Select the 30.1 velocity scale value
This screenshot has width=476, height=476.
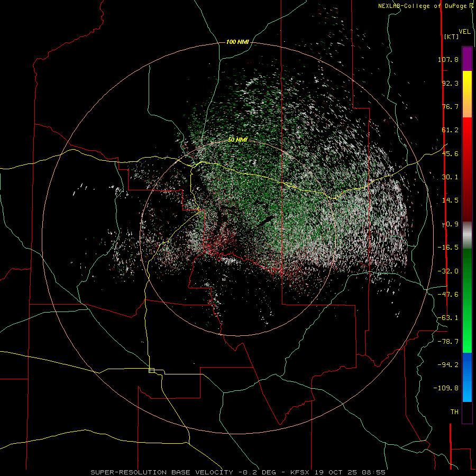pos(450,177)
